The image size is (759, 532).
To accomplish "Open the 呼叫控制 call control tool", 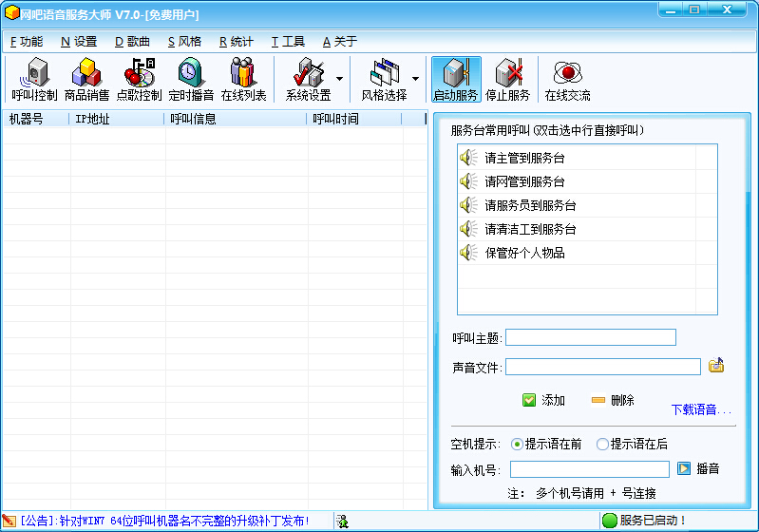I will pyautogui.click(x=34, y=80).
